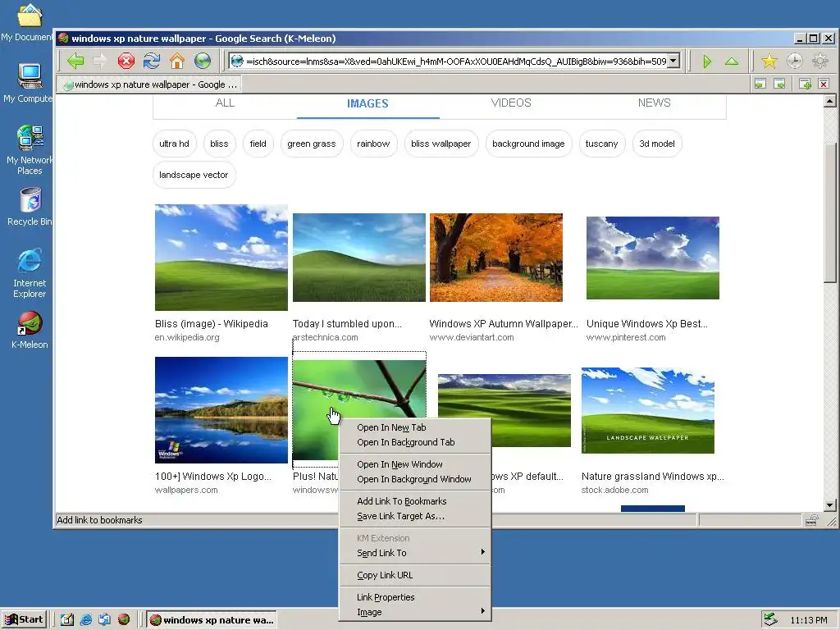Open bookmarks with the yellow star icon
Viewport: 840px width, 630px height.
[769, 61]
